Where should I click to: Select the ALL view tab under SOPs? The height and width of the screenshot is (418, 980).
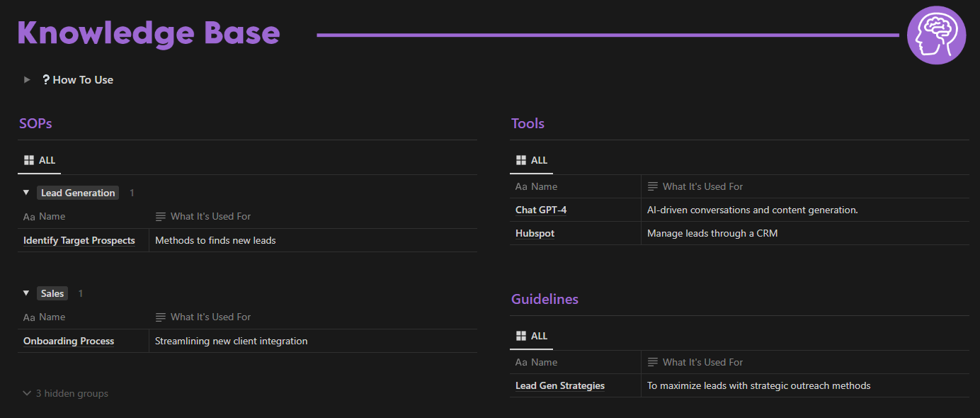(x=40, y=161)
